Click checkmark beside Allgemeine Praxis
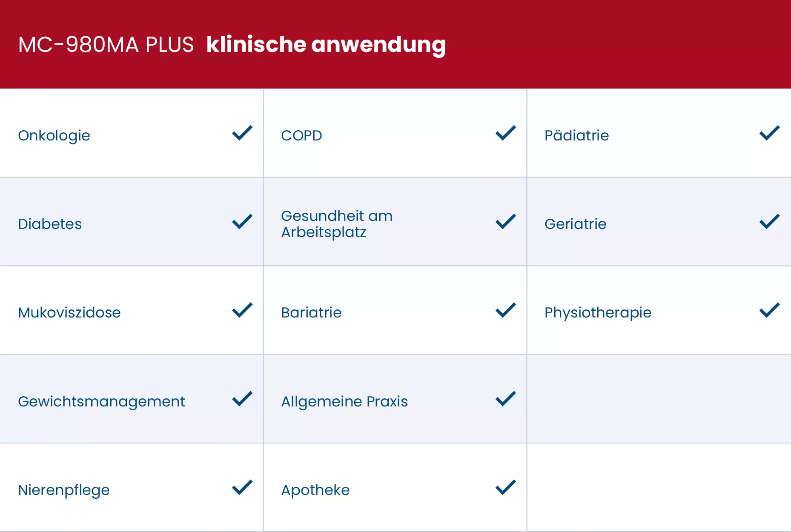This screenshot has height=532, width=791. (x=506, y=399)
